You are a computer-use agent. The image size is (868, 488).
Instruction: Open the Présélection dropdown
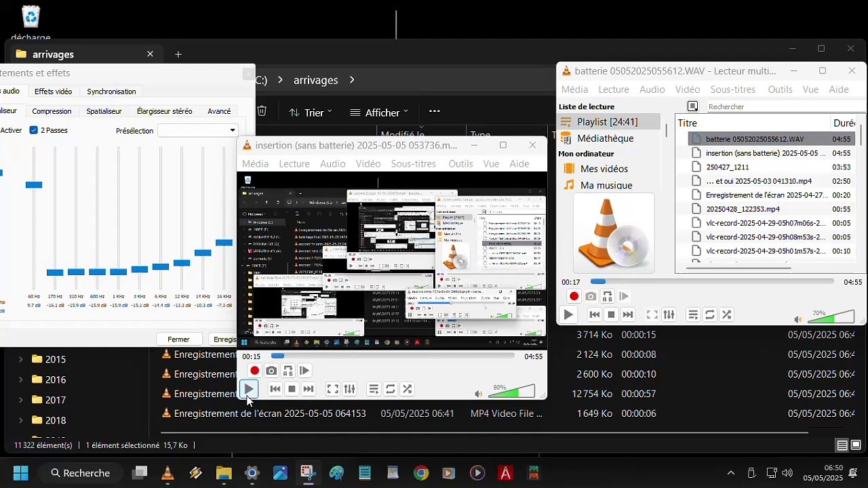[197, 130]
